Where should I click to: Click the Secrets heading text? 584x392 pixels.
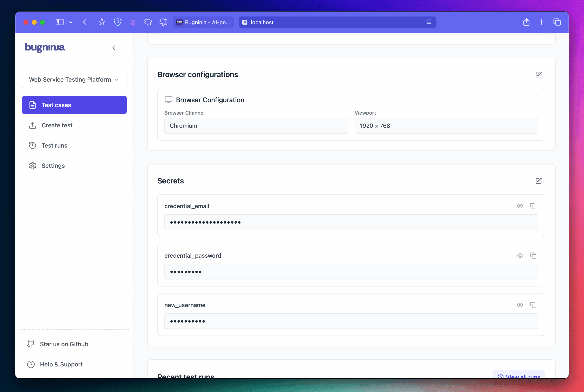pyautogui.click(x=171, y=181)
